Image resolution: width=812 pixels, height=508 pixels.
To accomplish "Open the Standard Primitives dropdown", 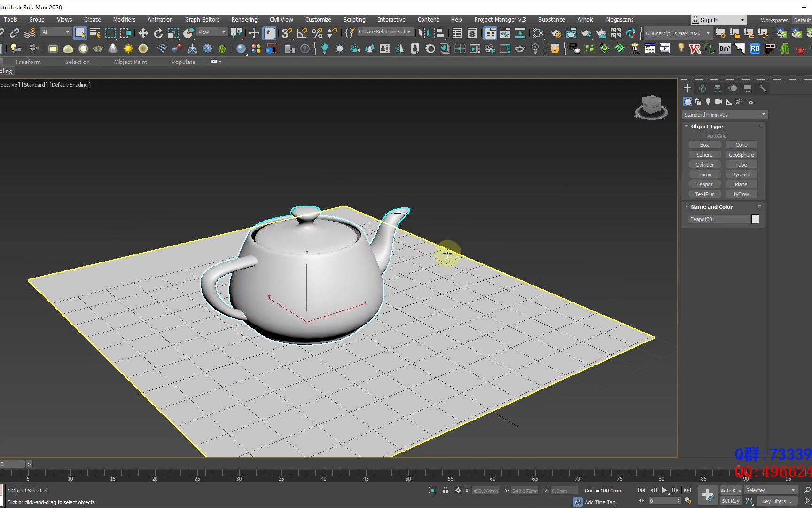I will click(724, 115).
